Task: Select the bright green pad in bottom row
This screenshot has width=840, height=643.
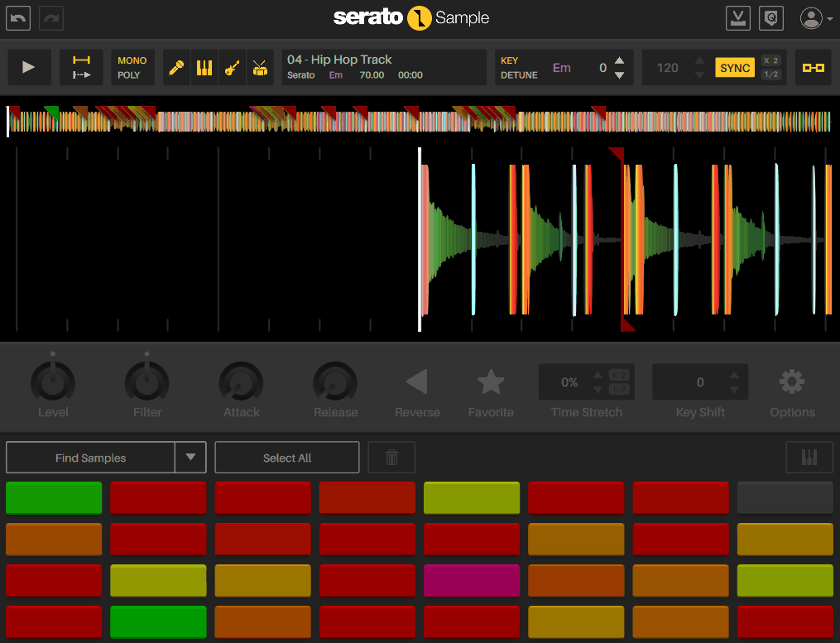Action: 158,621
